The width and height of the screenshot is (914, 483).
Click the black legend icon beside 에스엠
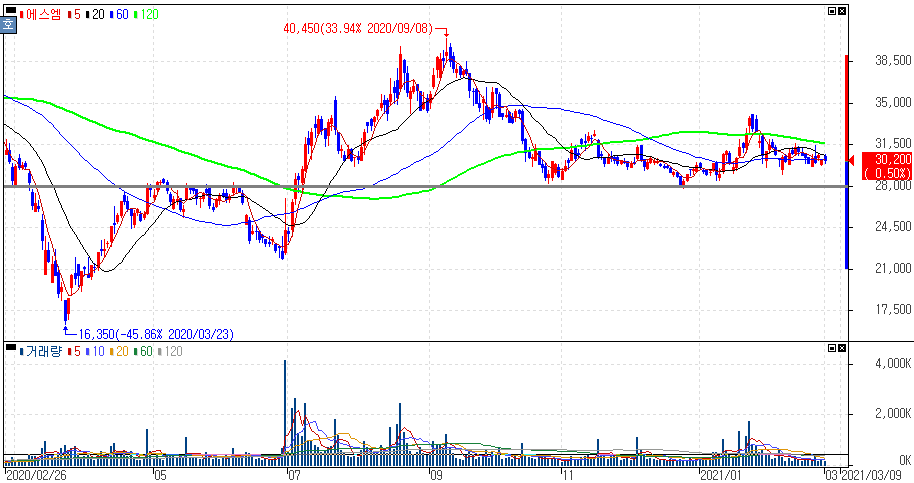(10, 10)
